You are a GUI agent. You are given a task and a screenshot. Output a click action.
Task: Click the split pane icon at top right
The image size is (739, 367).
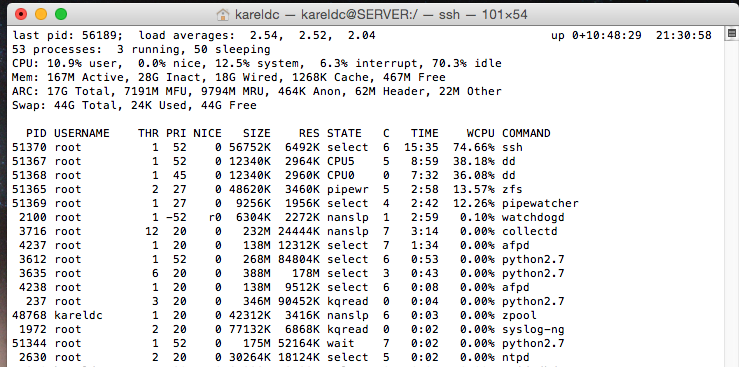[x=732, y=33]
